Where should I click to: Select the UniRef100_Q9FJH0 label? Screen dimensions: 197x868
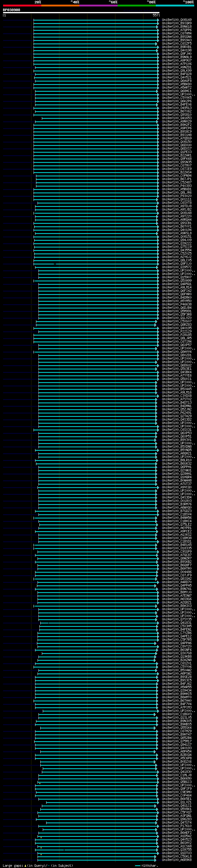176,54
